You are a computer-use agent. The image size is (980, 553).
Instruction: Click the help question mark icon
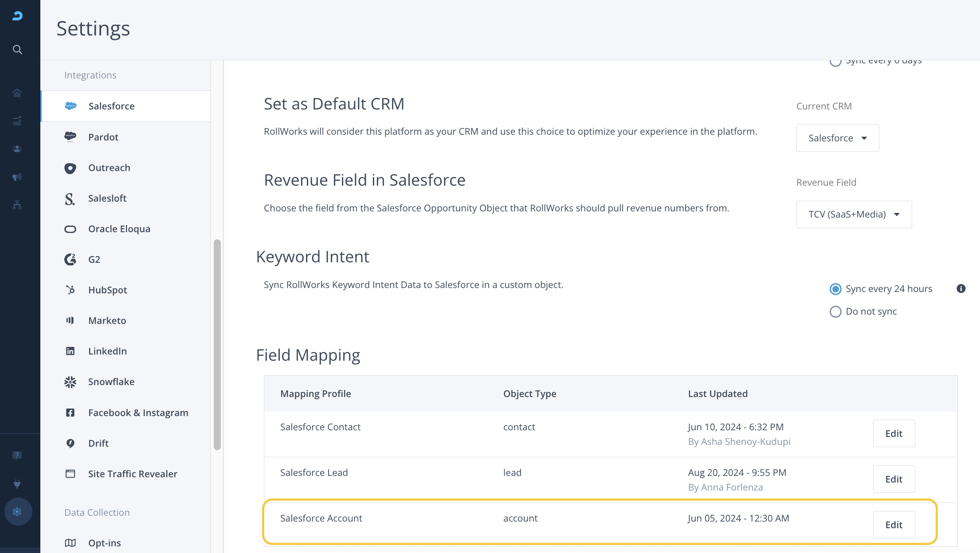click(x=17, y=455)
